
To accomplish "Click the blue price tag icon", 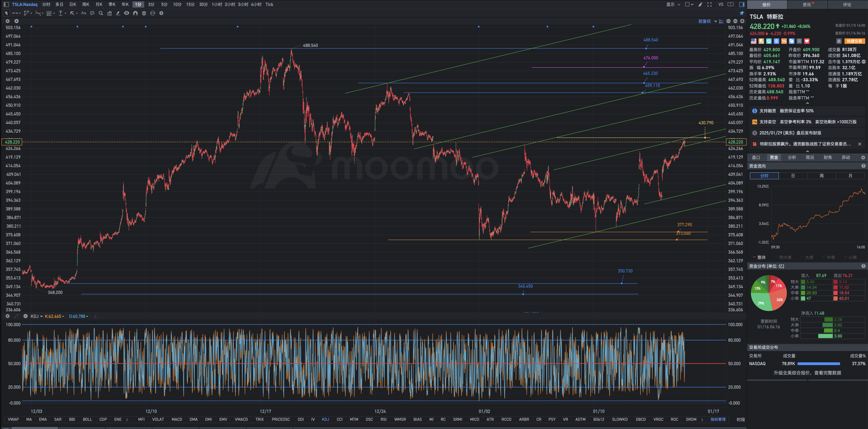I will (792, 41).
